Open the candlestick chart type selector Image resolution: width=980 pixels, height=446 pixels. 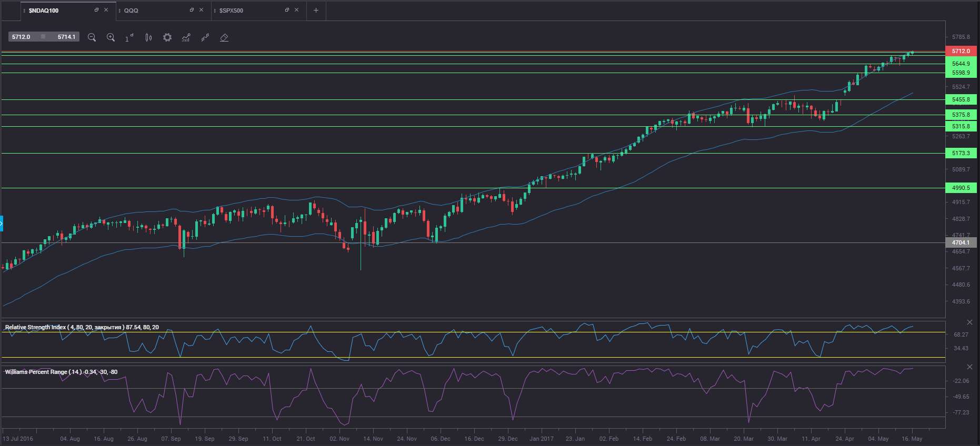pos(148,37)
